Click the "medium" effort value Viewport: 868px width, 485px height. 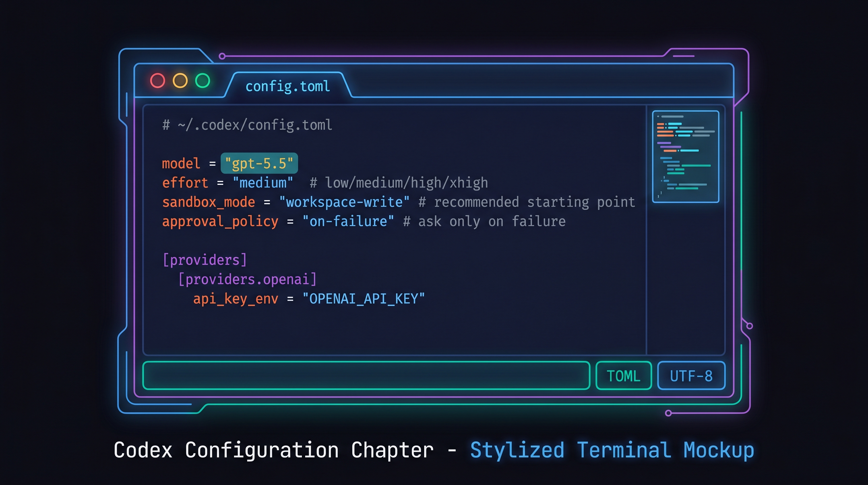pos(263,183)
